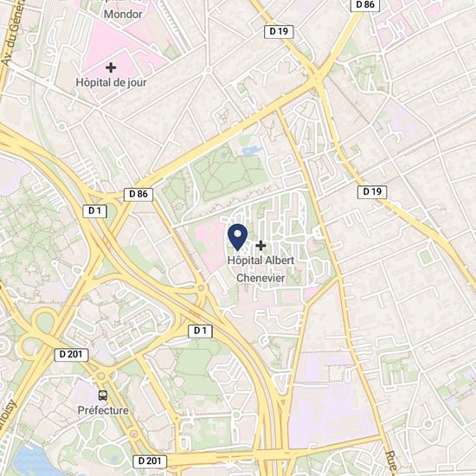Click the D 1 shield above green park
The height and width of the screenshot is (476, 476).
(201, 331)
